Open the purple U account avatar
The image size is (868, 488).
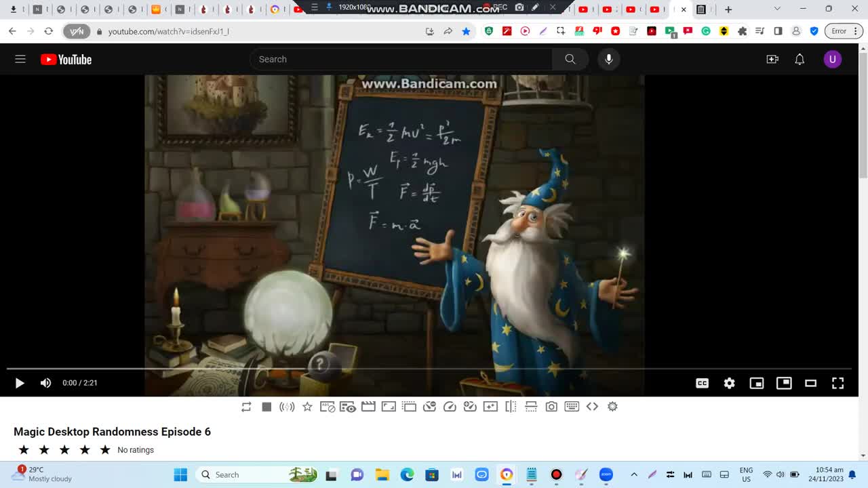click(833, 59)
